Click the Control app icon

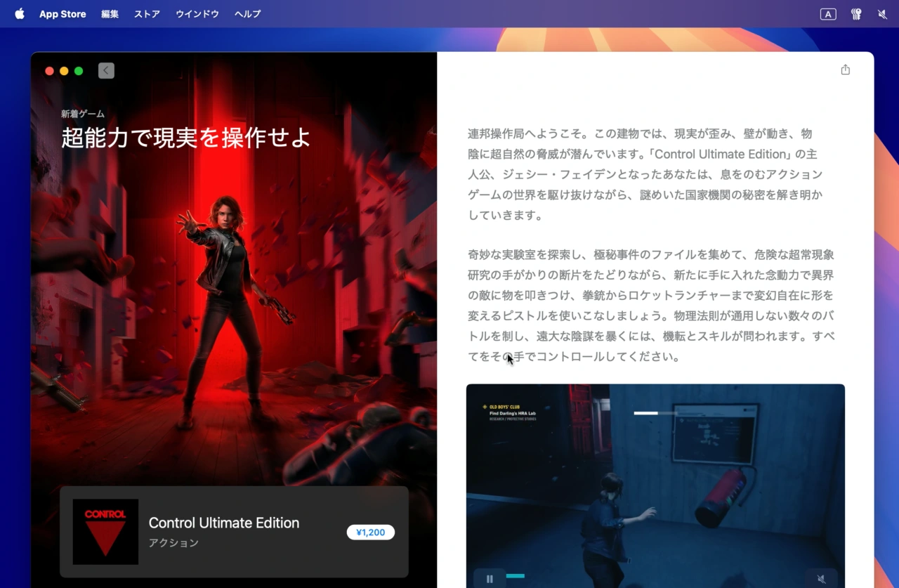105,532
